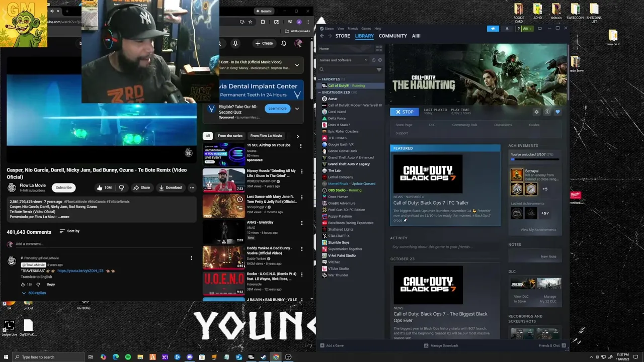Click the Steam back navigation arrow
Screen dimensions: 644x362
click(322, 36)
